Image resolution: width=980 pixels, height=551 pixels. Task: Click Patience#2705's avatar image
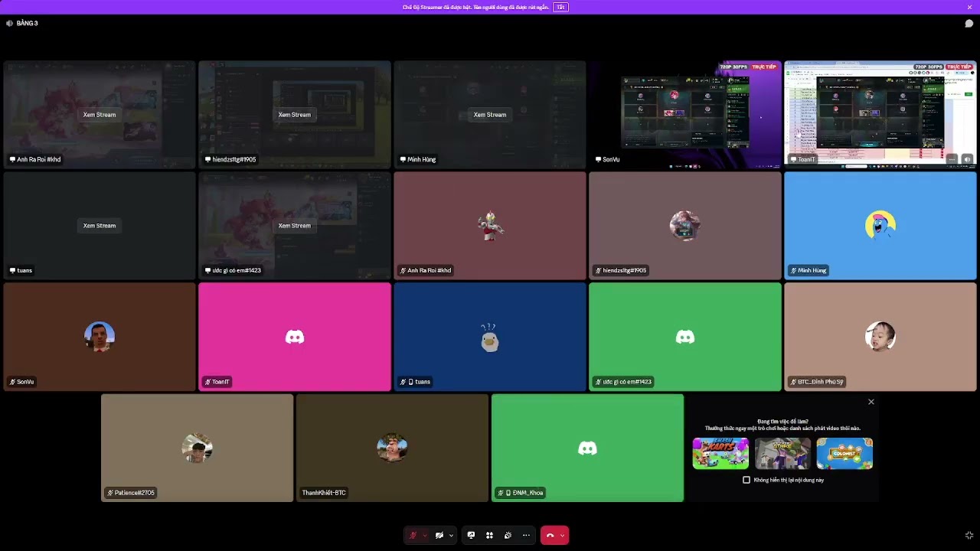coord(197,448)
